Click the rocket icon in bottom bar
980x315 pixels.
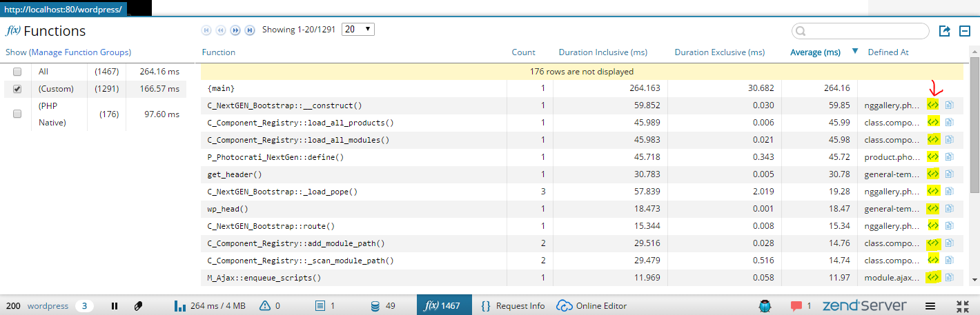[137, 305]
